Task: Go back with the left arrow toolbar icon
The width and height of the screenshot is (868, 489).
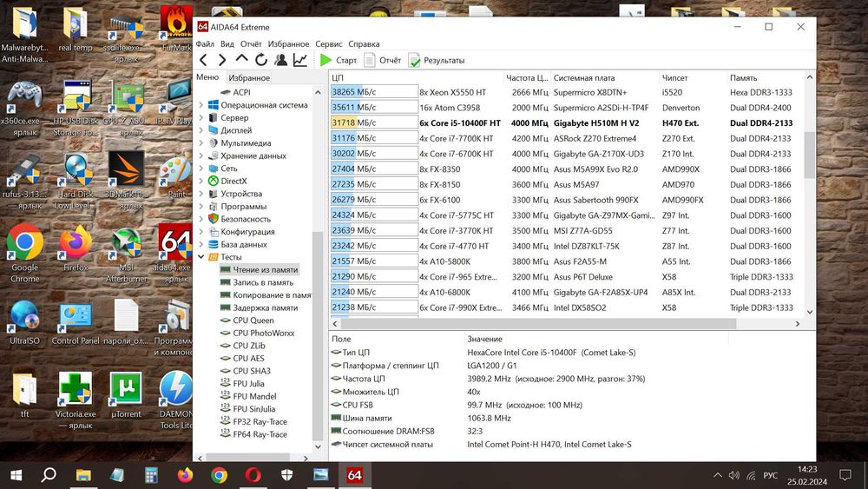Action: click(x=203, y=60)
